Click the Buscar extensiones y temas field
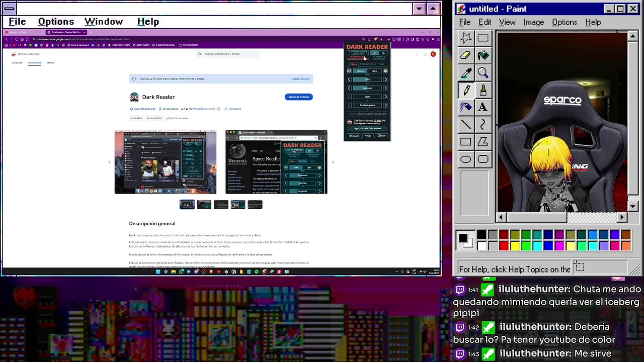Image resolution: width=644 pixels, height=362 pixels. [227, 54]
